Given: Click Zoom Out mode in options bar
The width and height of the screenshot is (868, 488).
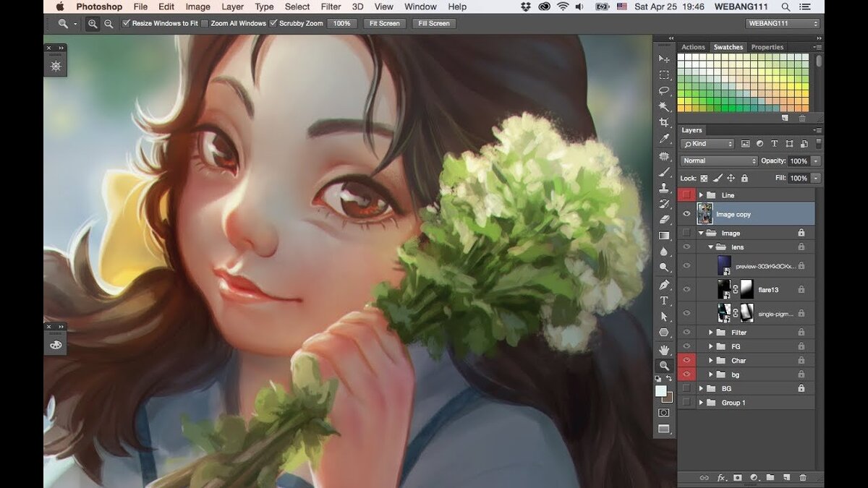Looking at the screenshot, I should (x=108, y=23).
